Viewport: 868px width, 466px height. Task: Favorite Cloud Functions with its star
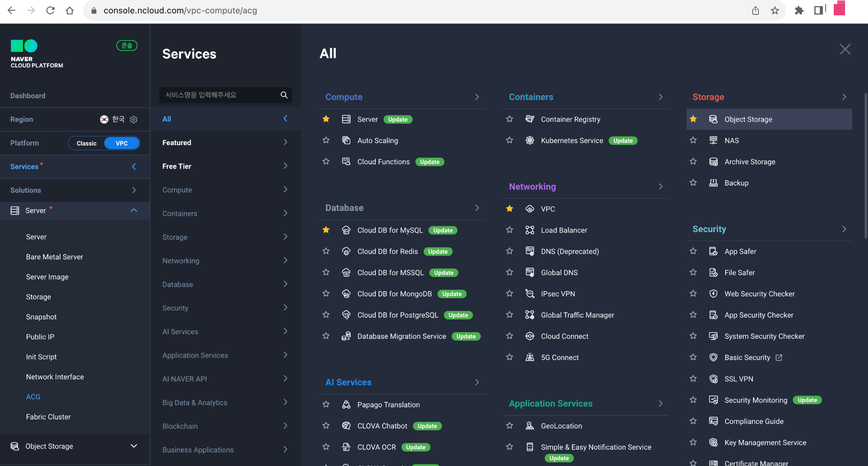coord(326,161)
